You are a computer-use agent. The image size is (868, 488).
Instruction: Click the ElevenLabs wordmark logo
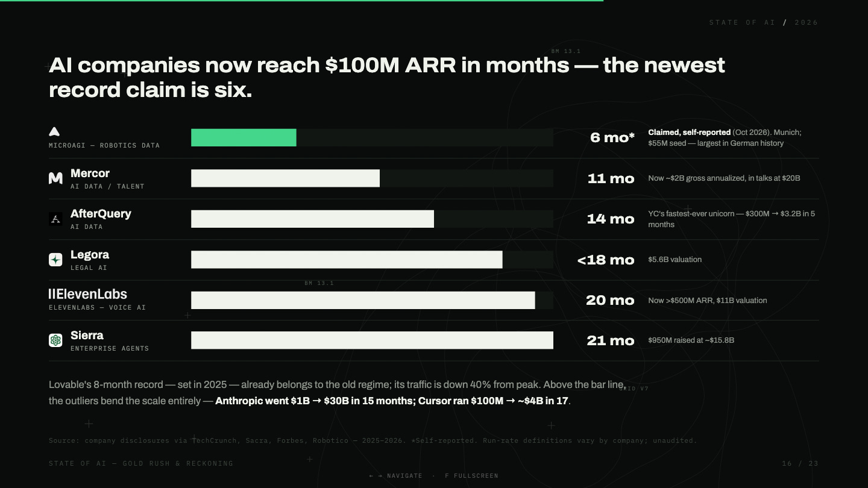point(88,293)
